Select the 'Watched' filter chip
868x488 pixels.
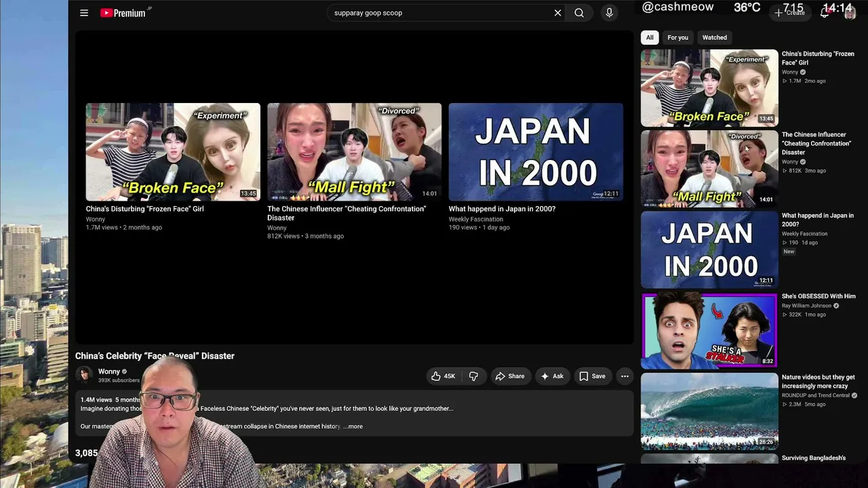[715, 37]
